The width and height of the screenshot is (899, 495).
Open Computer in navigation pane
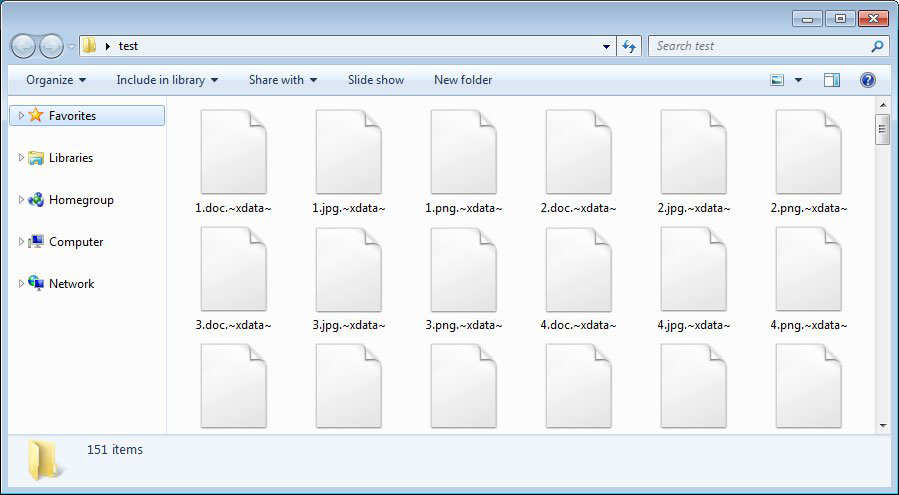tap(76, 241)
